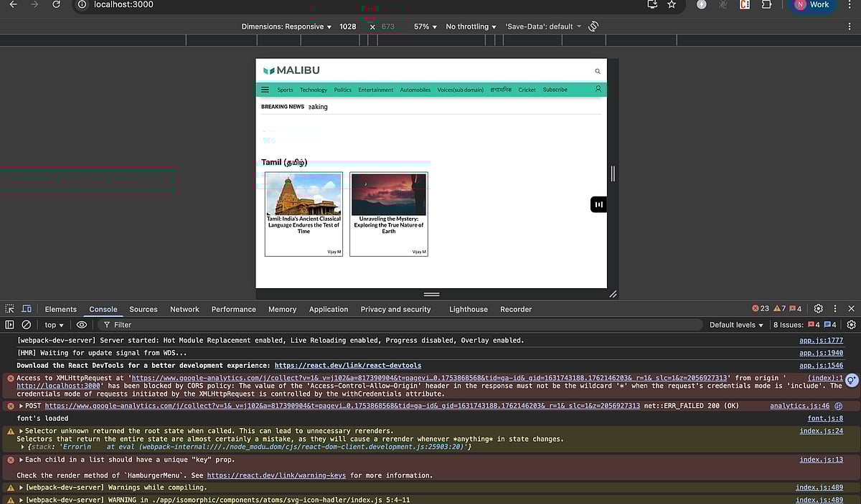Bookmark this page with star icon
Image resolution: width=861 pixels, height=504 pixels.
tap(672, 4)
